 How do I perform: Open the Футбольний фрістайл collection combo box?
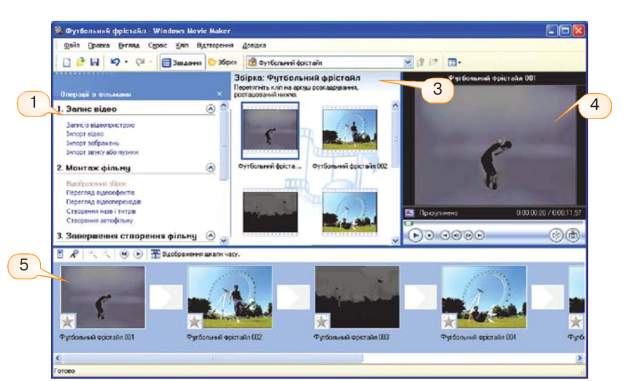pyautogui.click(x=329, y=63)
